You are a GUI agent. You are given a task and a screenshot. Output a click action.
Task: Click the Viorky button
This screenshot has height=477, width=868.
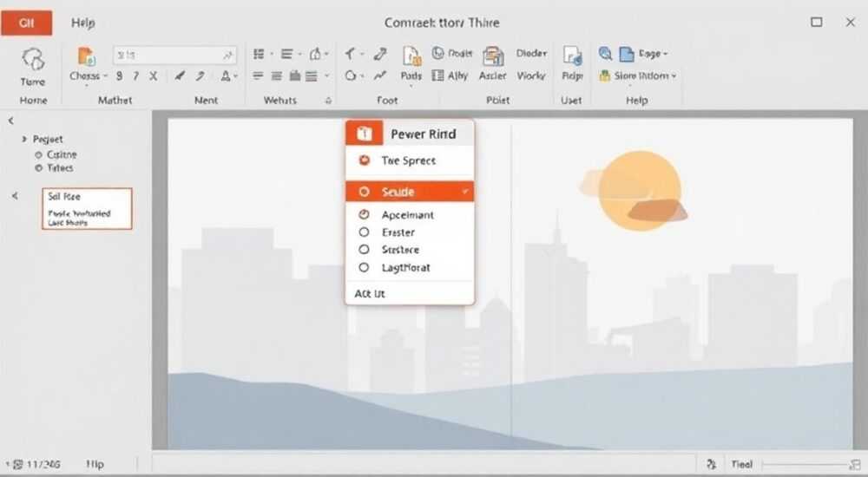click(531, 75)
